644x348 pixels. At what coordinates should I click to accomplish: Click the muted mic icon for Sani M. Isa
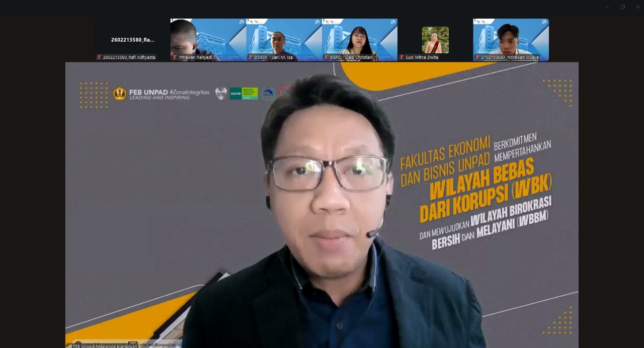click(250, 57)
